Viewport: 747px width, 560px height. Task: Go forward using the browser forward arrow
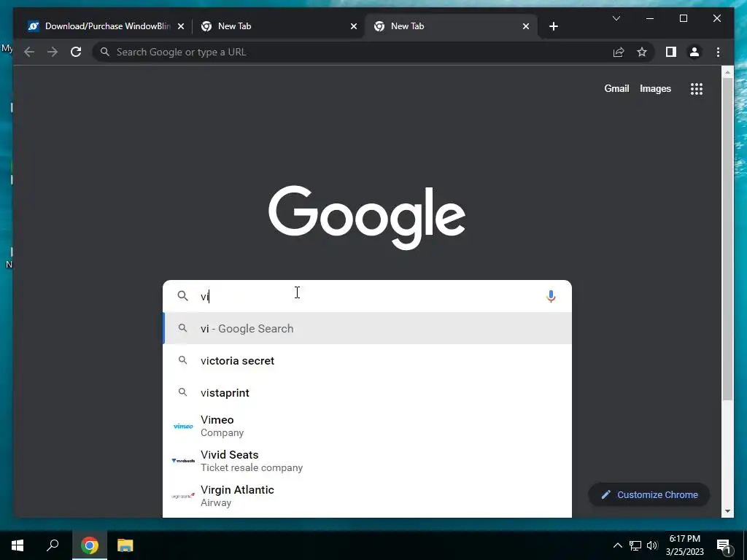tap(53, 52)
